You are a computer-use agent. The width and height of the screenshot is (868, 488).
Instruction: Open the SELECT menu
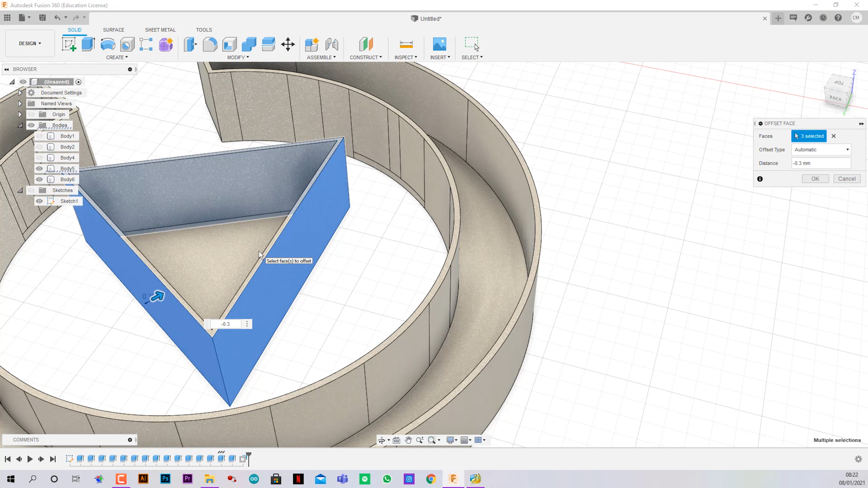pyautogui.click(x=472, y=57)
